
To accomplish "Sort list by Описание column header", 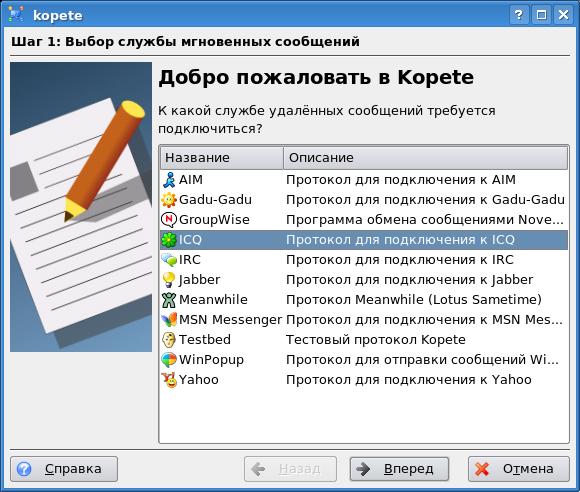I will click(x=425, y=158).
